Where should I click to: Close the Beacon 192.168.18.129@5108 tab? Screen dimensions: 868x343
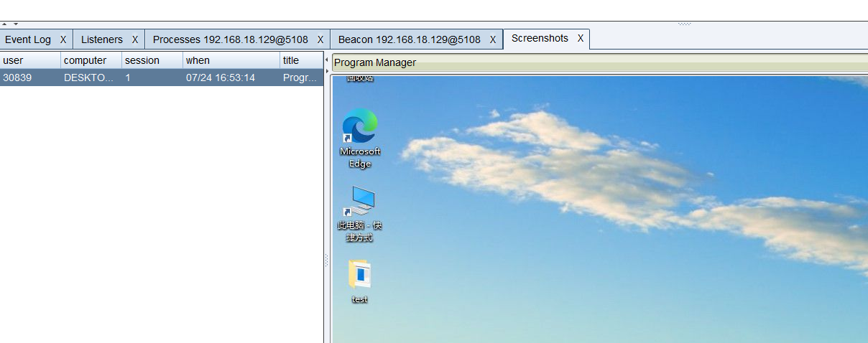493,39
